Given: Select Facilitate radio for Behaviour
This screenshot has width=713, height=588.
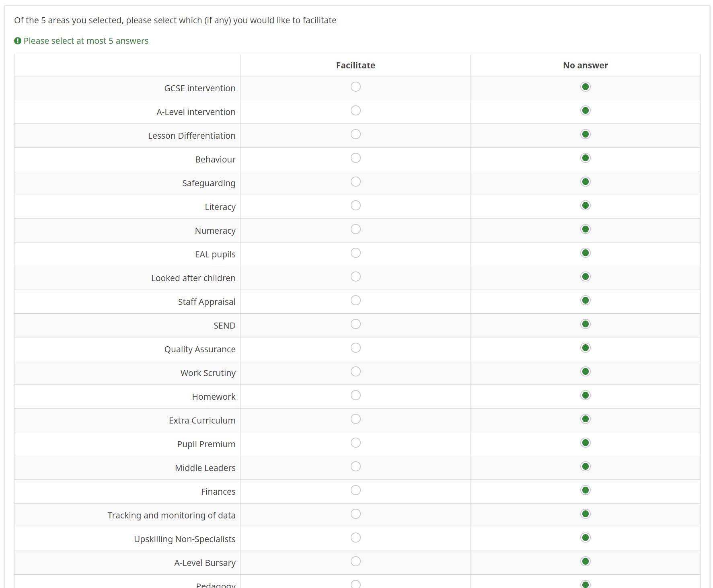Looking at the screenshot, I should (355, 158).
